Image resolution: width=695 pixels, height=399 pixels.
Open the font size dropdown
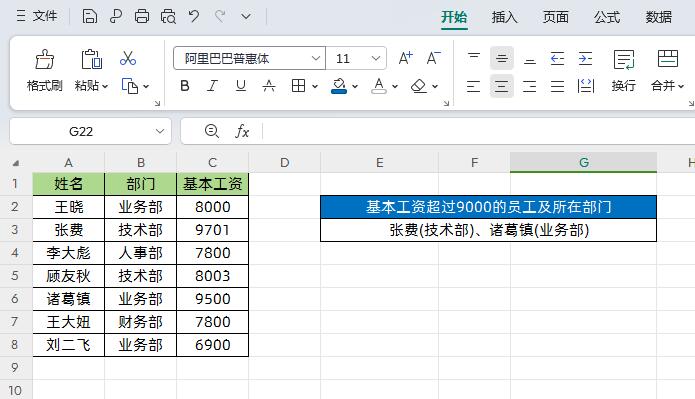coord(375,58)
